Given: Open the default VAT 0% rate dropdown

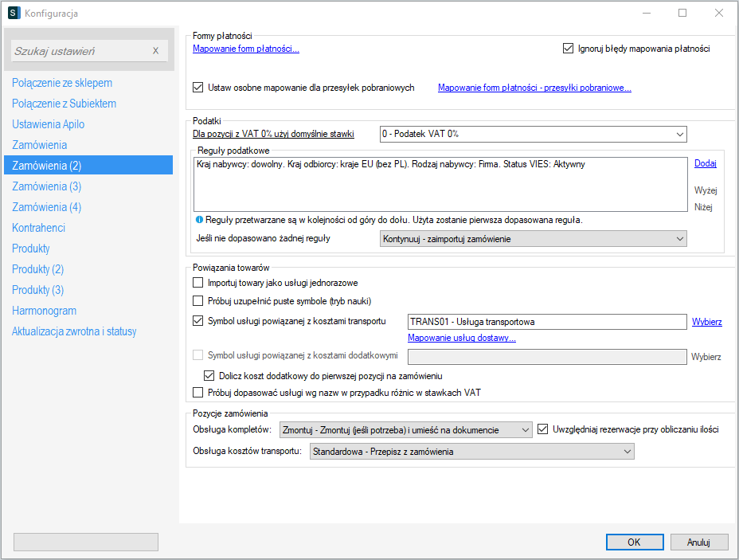Looking at the screenshot, I should (532, 134).
